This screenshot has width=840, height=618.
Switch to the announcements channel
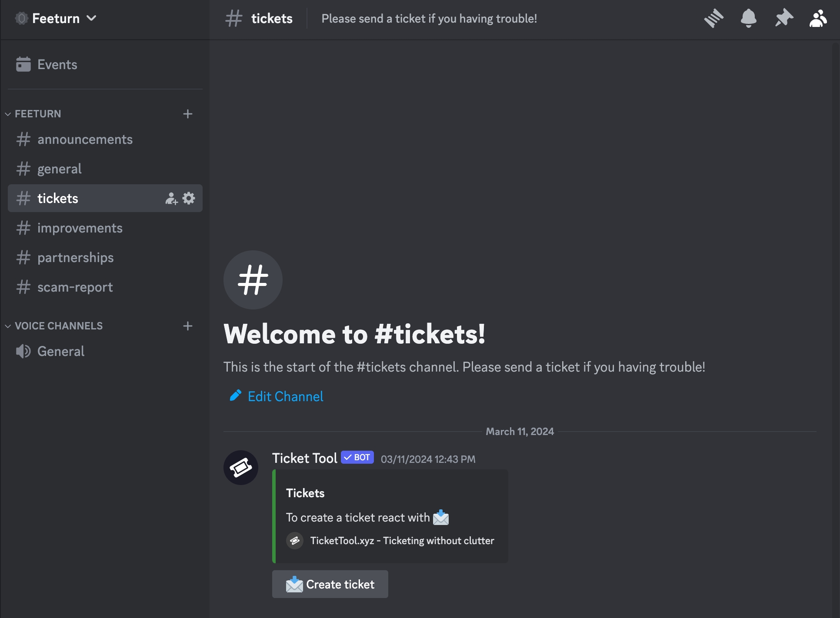click(x=85, y=140)
